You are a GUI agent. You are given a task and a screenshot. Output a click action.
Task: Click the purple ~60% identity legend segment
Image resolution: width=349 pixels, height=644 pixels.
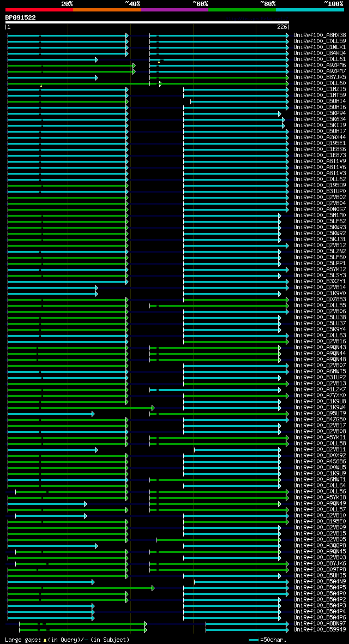(174, 9)
